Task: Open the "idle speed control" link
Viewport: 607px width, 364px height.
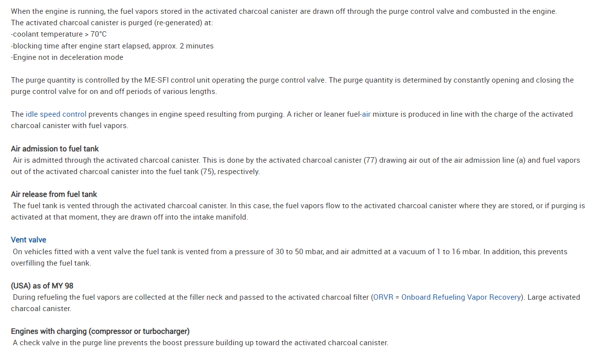Action: 56,114
